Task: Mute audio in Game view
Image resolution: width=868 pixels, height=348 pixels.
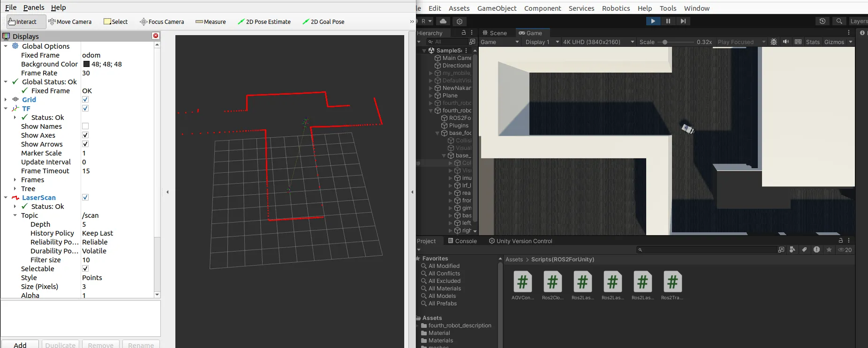Action: [x=786, y=42]
